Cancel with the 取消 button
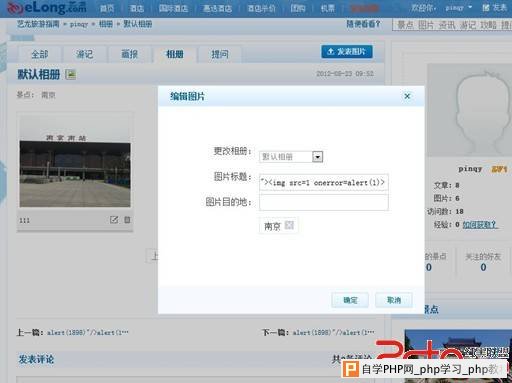 pos(394,300)
